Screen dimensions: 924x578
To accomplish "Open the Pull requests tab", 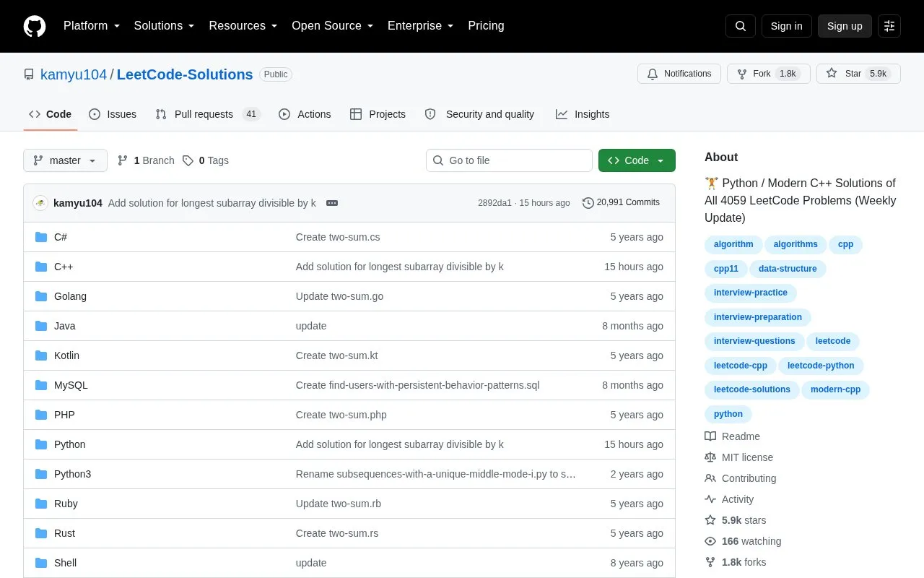I will pos(208,114).
